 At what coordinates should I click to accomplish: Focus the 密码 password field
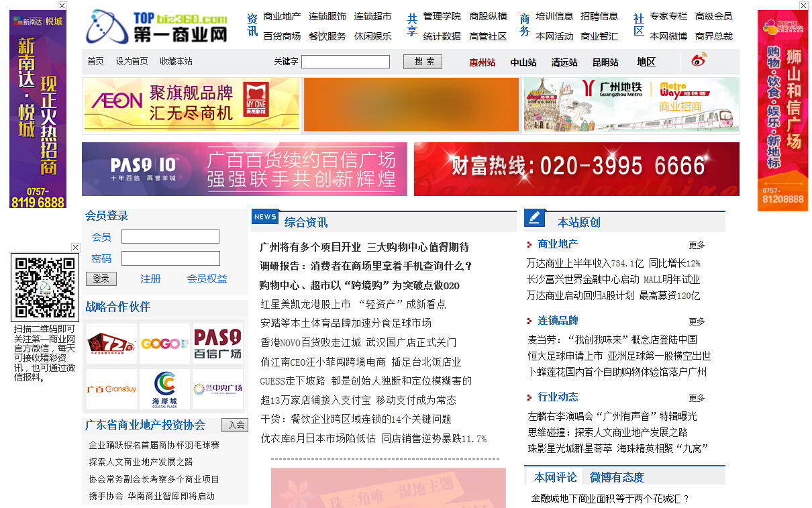pyautogui.click(x=170, y=258)
